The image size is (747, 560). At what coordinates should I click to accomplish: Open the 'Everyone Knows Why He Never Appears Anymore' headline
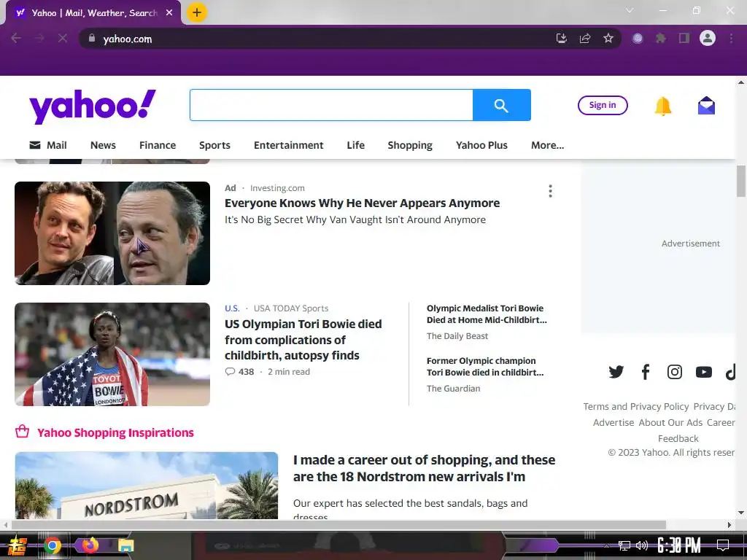[x=362, y=203]
